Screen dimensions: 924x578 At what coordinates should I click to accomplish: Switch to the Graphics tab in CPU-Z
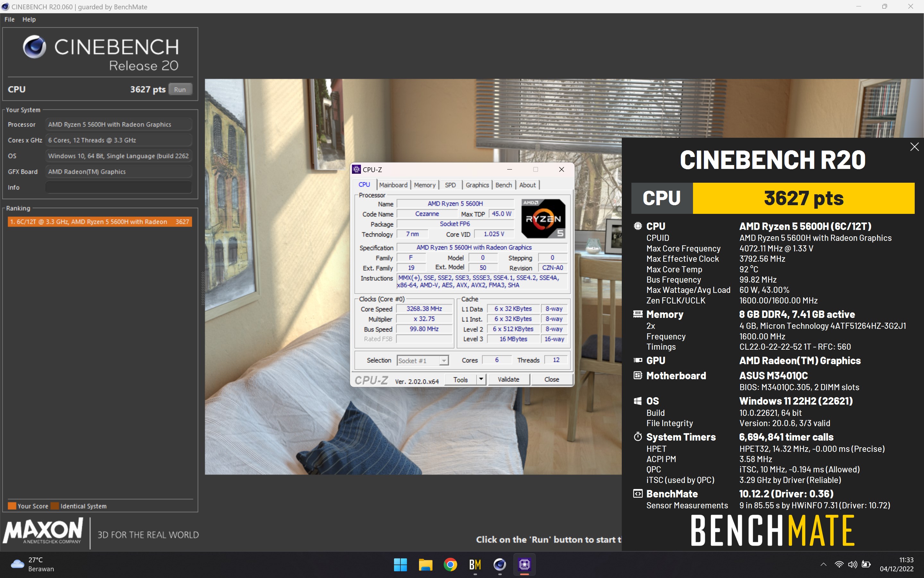coord(477,185)
